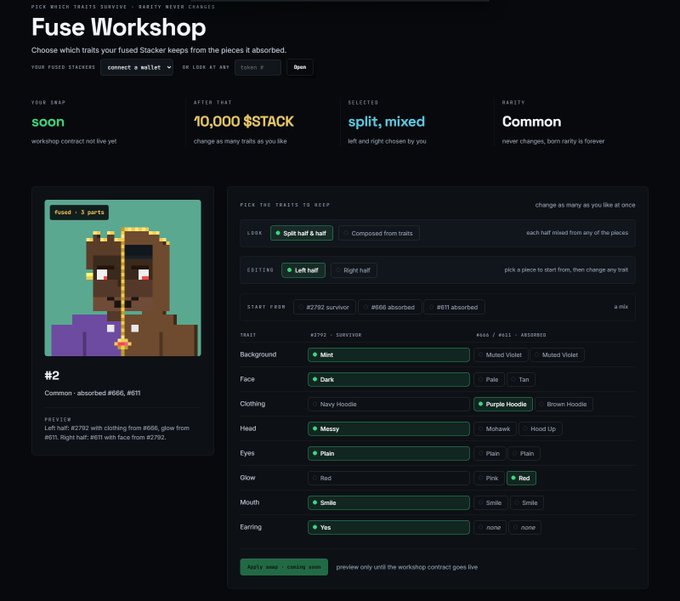680x601 pixels.
Task: Click the 'fused · 3 parts' badge
Action: [79, 212]
